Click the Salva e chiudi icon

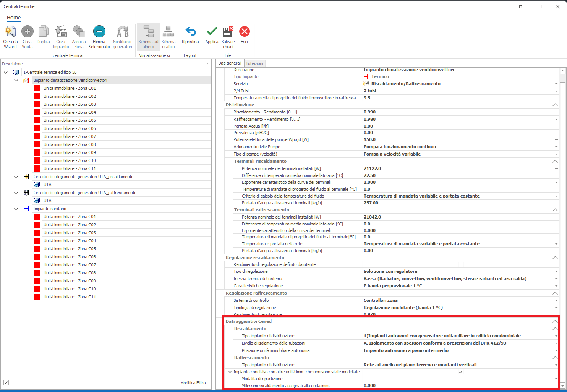pos(228,32)
